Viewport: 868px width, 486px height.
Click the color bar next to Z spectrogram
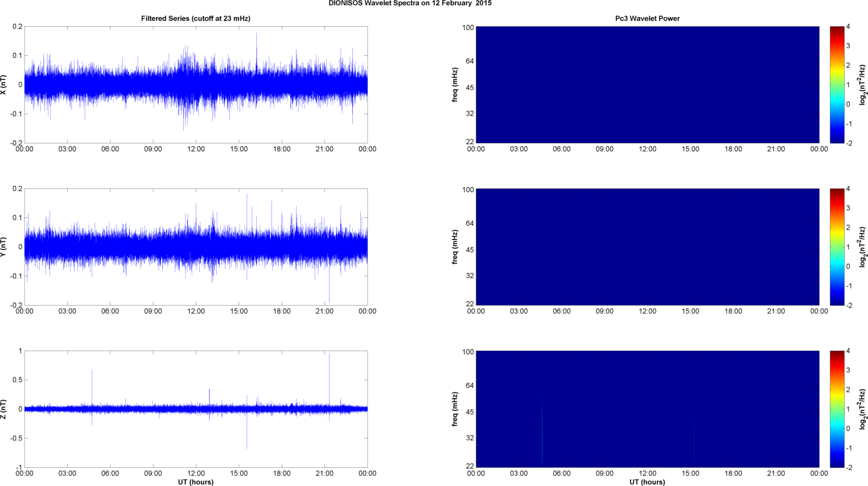point(837,409)
